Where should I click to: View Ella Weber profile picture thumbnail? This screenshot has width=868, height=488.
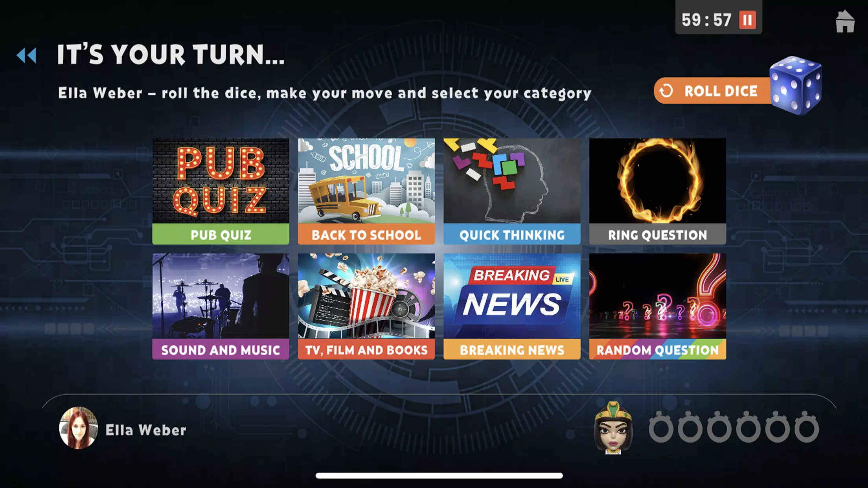click(x=77, y=429)
